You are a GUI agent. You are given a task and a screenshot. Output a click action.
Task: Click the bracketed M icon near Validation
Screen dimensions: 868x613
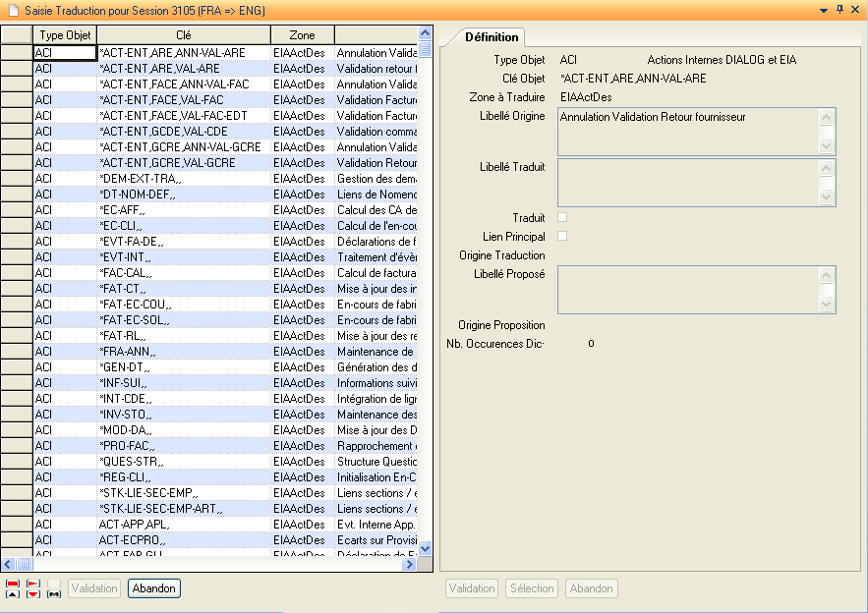[53, 594]
